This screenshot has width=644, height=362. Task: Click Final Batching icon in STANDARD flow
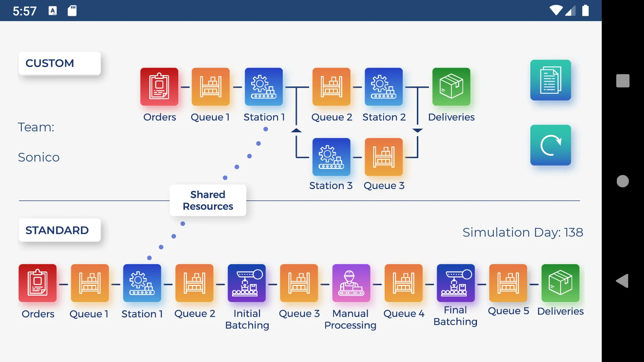[x=455, y=283]
